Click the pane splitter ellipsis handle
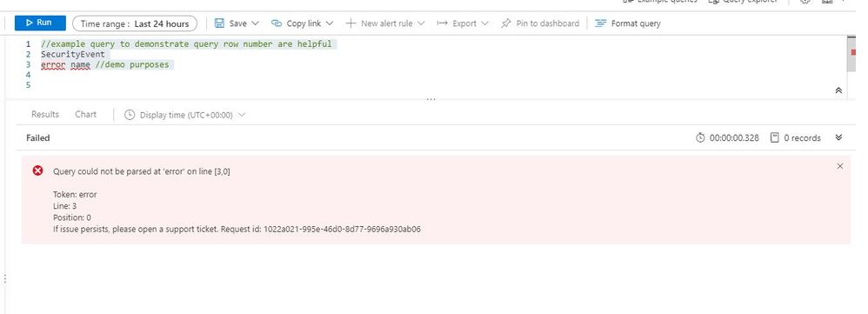868x314 pixels. click(431, 99)
